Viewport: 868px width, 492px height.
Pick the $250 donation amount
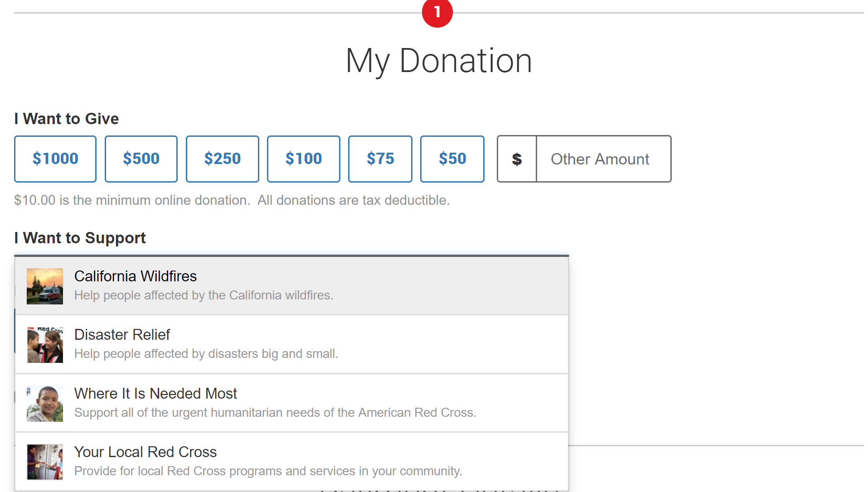(222, 159)
